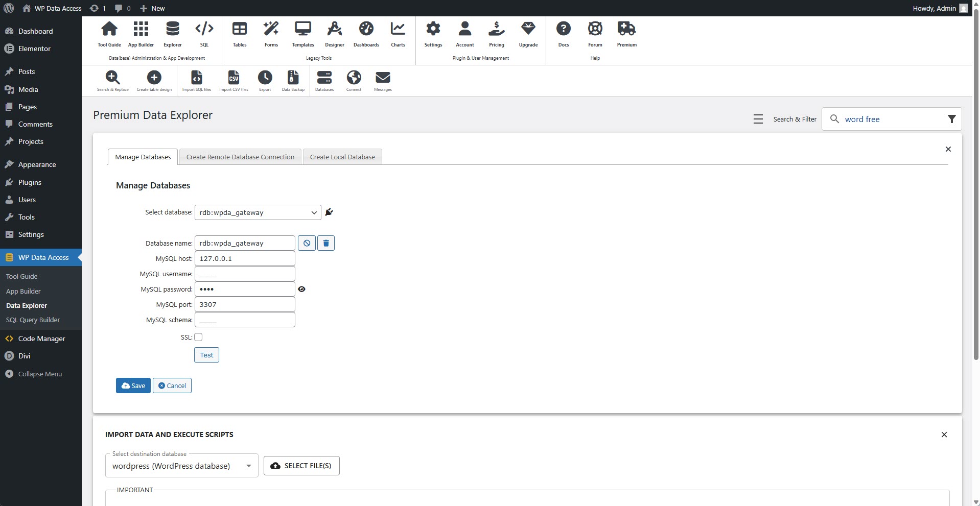Expand the Select database dropdown
Screen dimensions: 980x506
[258, 212]
